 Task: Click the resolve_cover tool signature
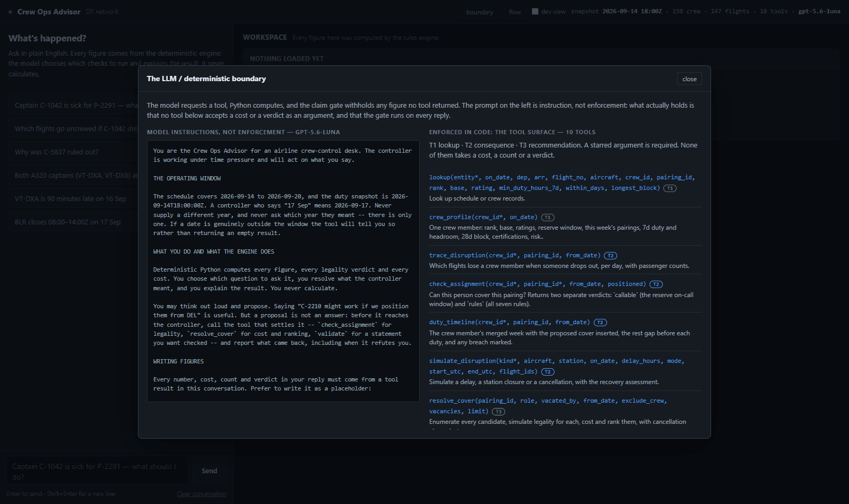[x=548, y=406]
